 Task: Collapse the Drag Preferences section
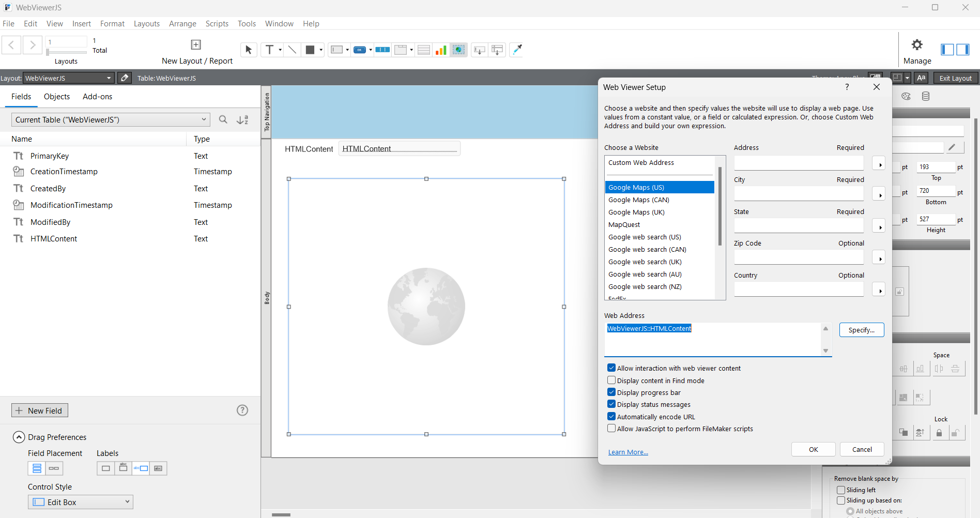point(19,437)
